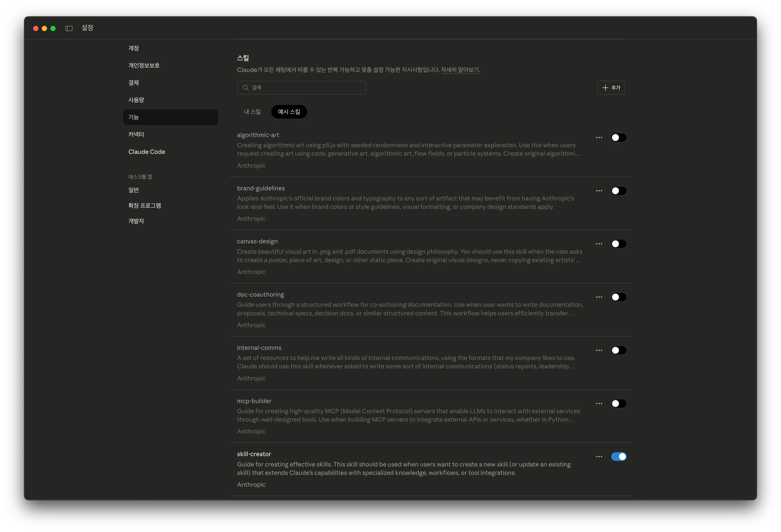Open more options for internal-comms

[x=599, y=350]
